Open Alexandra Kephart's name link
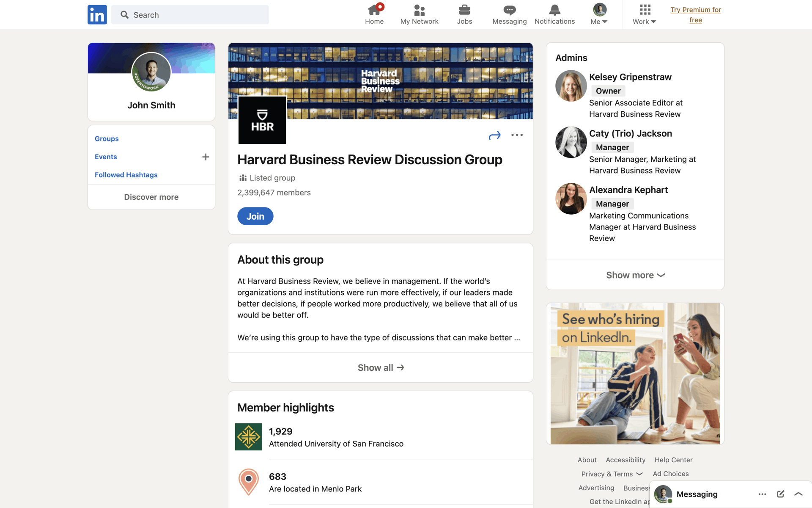 628,190
